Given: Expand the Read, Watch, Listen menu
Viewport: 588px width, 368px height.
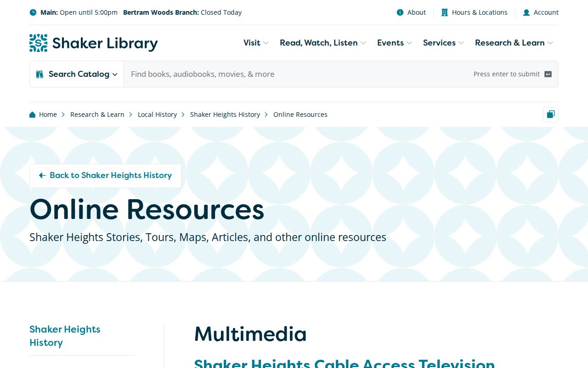Looking at the screenshot, I should point(323,43).
